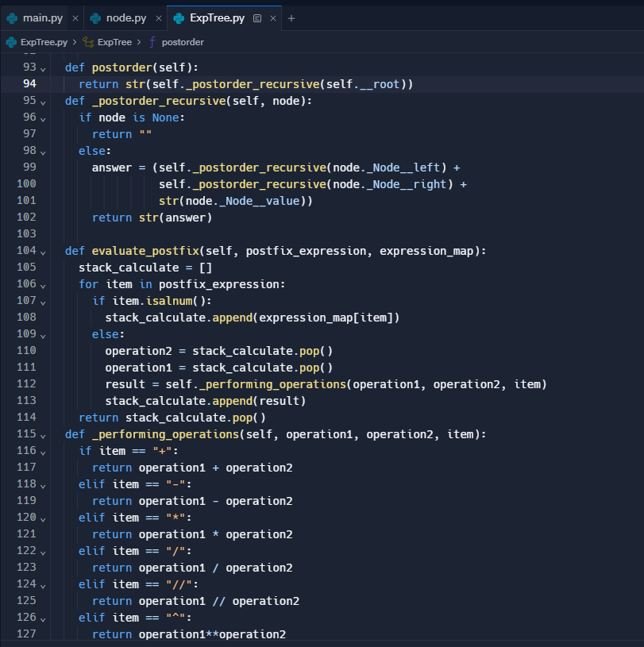
Task: Place the cursor inside stack_calculate on line 105
Action: coord(127,267)
